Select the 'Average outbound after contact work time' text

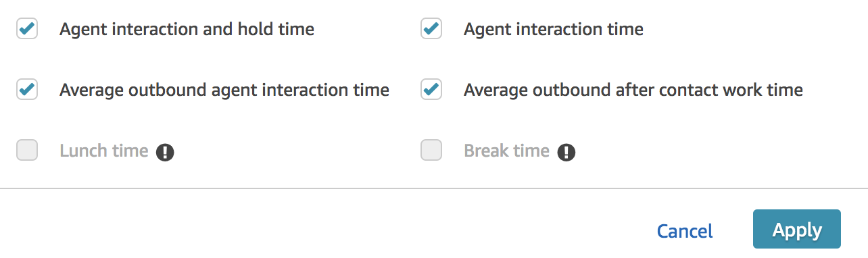coord(633,90)
